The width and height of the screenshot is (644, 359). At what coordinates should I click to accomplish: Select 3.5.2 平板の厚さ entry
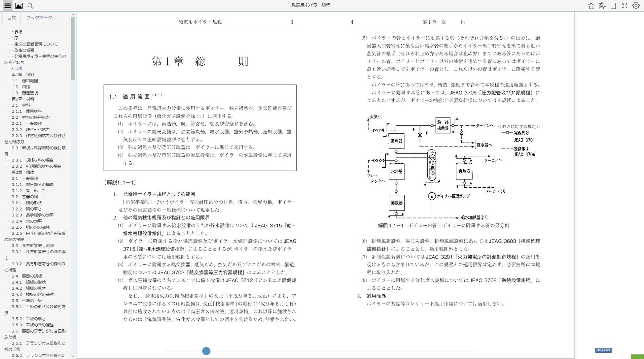point(29,319)
